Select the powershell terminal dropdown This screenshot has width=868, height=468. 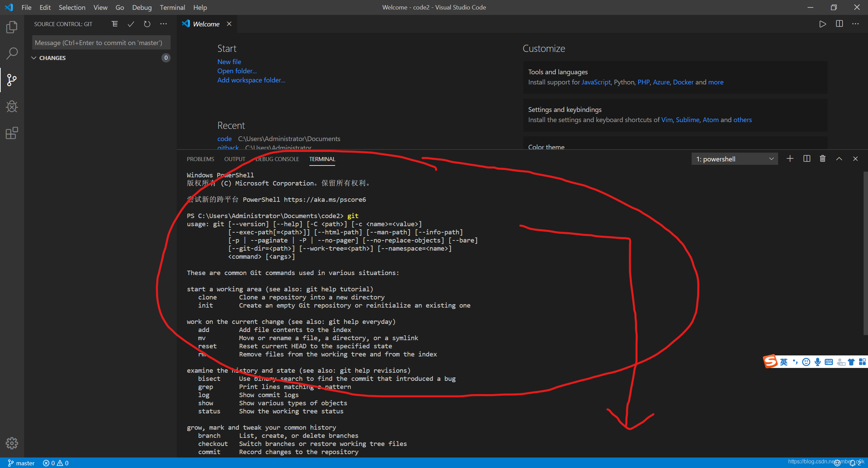[735, 159]
